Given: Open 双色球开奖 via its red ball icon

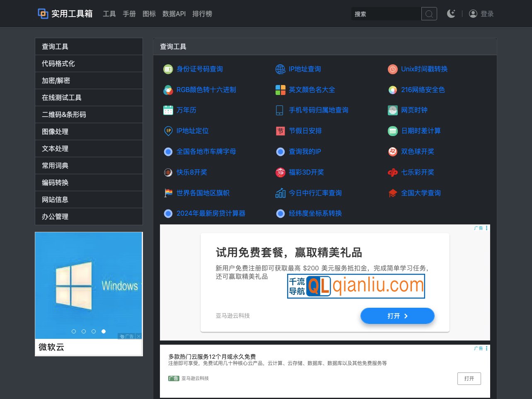Looking at the screenshot, I should (x=392, y=151).
